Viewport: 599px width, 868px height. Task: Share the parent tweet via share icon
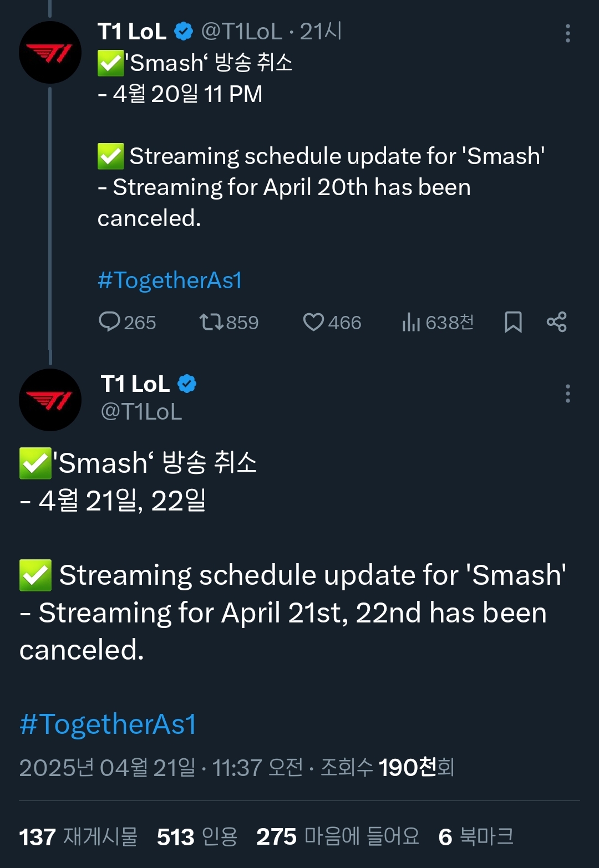pos(556,321)
